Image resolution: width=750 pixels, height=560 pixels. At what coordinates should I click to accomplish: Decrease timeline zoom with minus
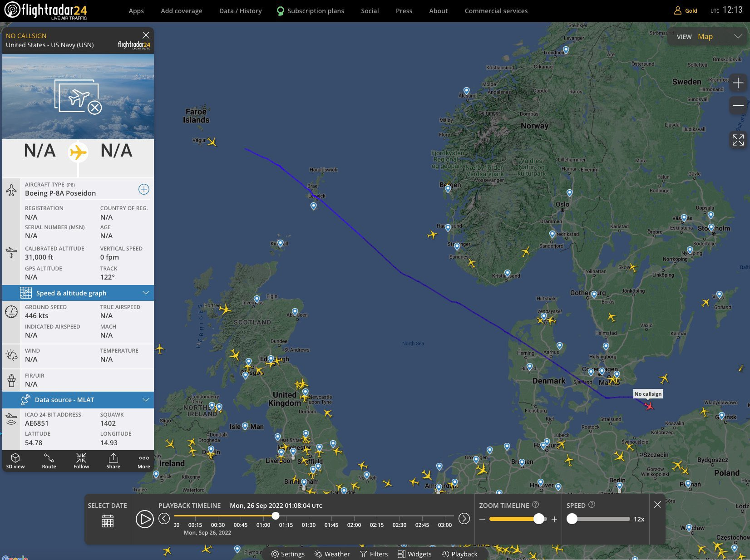coord(482,519)
